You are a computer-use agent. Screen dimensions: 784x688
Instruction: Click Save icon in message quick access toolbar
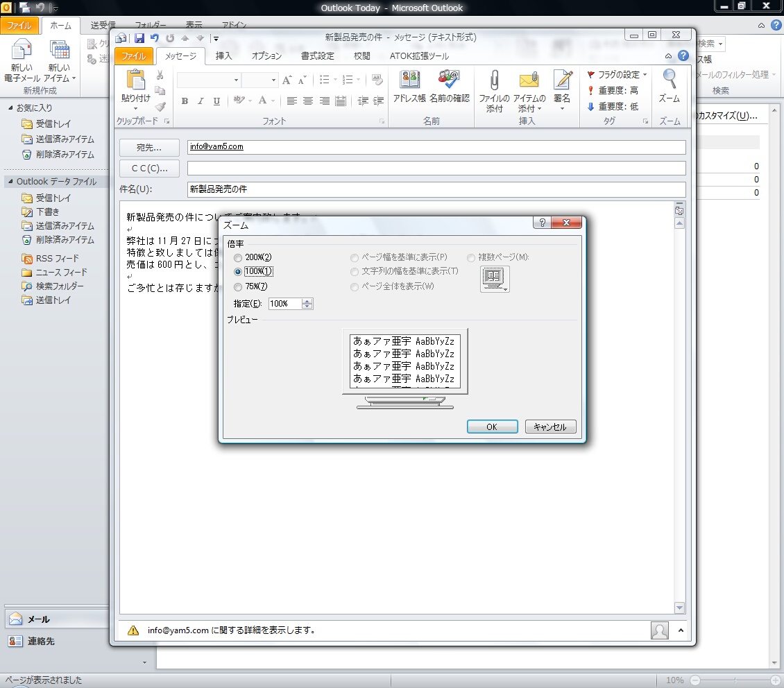(139, 38)
